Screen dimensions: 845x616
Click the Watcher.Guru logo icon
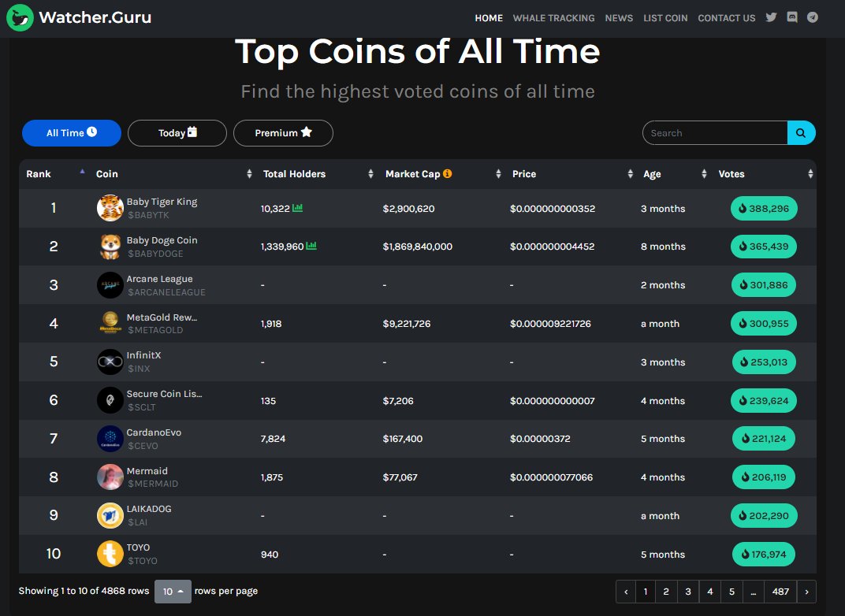coord(20,17)
